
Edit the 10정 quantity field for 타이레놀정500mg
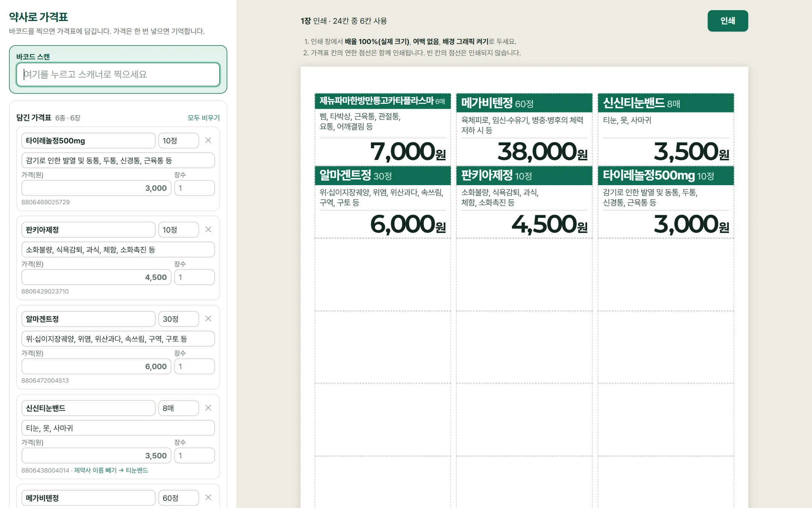(x=179, y=141)
